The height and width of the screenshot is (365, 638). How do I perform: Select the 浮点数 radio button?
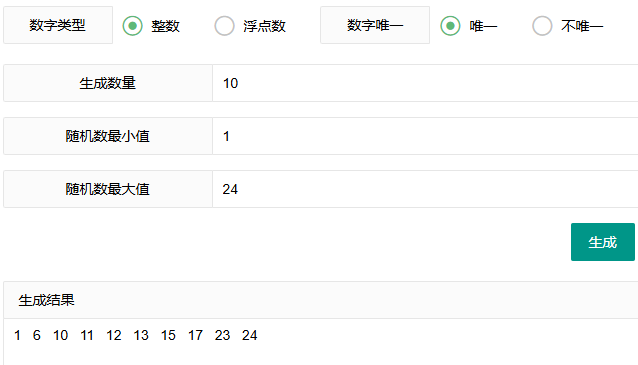[225, 26]
